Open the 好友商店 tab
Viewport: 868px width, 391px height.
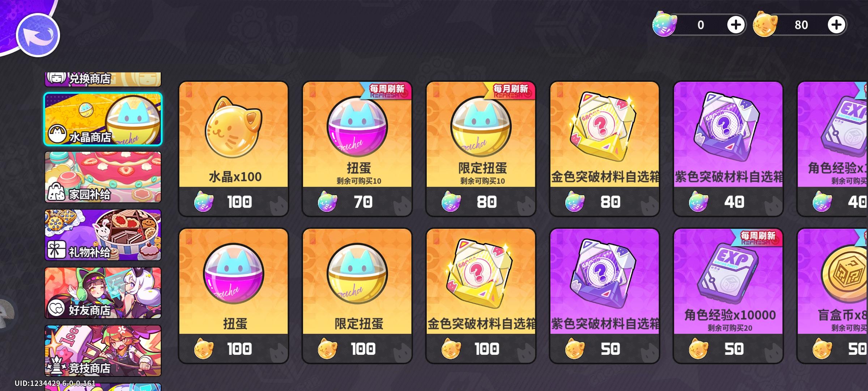(x=103, y=293)
